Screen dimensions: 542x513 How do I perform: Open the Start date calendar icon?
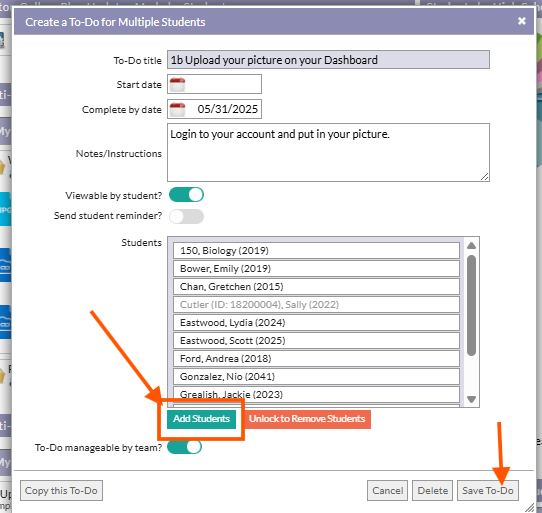177,84
